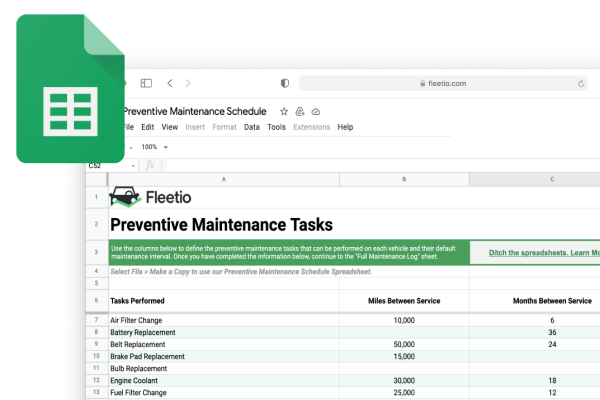
Task: Check the cloud save status icon
Action: pyautogui.click(x=316, y=112)
